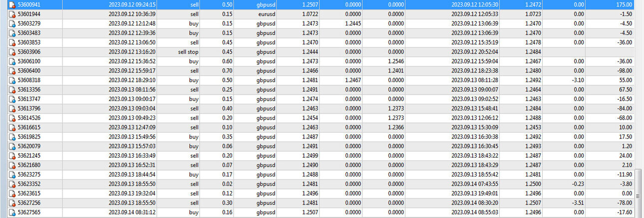Screen dimensions: 644x218
Task: Select the open time 2023.09.12 09:24:15
Action: (132, 4)
